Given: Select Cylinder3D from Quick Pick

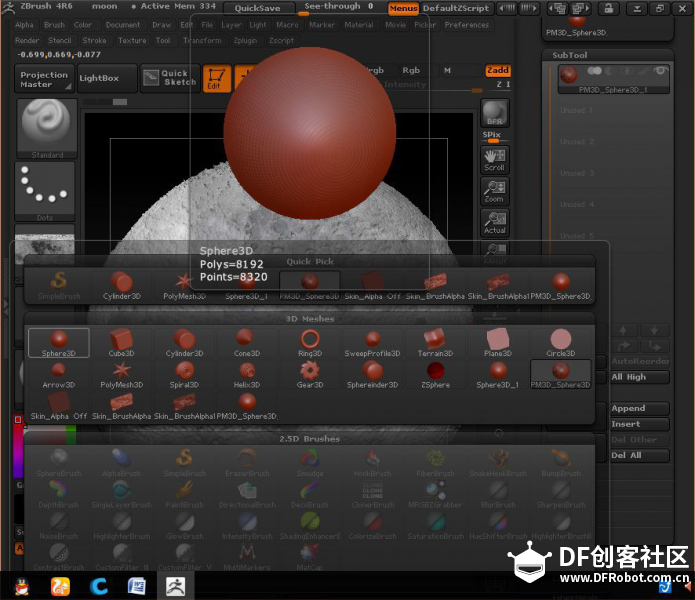Looking at the screenshot, I should [x=121, y=286].
